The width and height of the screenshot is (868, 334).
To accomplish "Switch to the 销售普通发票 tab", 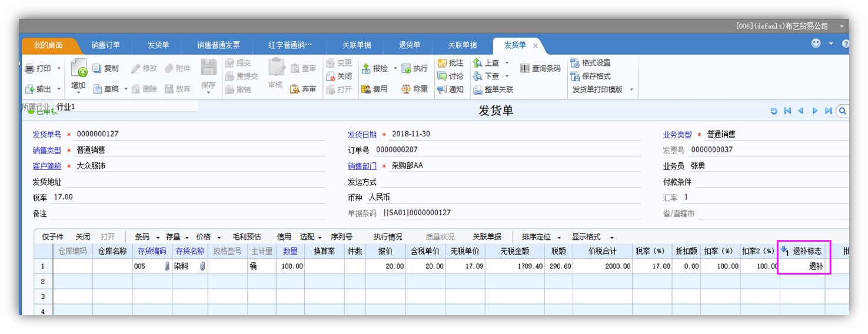I will (x=218, y=45).
